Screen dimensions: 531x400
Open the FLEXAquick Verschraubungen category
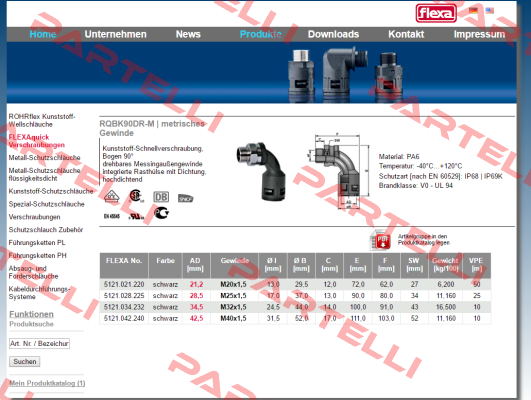(37, 141)
